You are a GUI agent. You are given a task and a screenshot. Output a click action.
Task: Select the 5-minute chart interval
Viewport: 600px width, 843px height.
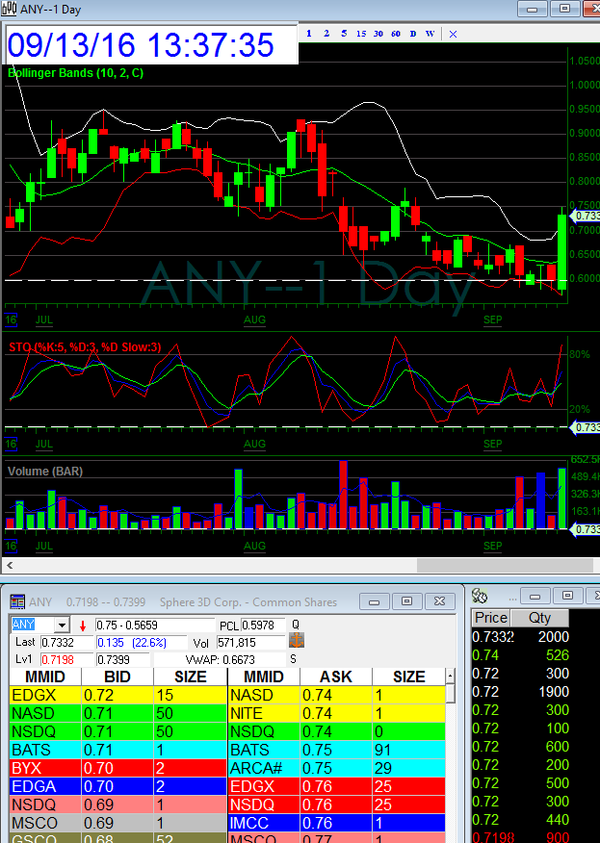[x=343, y=33]
